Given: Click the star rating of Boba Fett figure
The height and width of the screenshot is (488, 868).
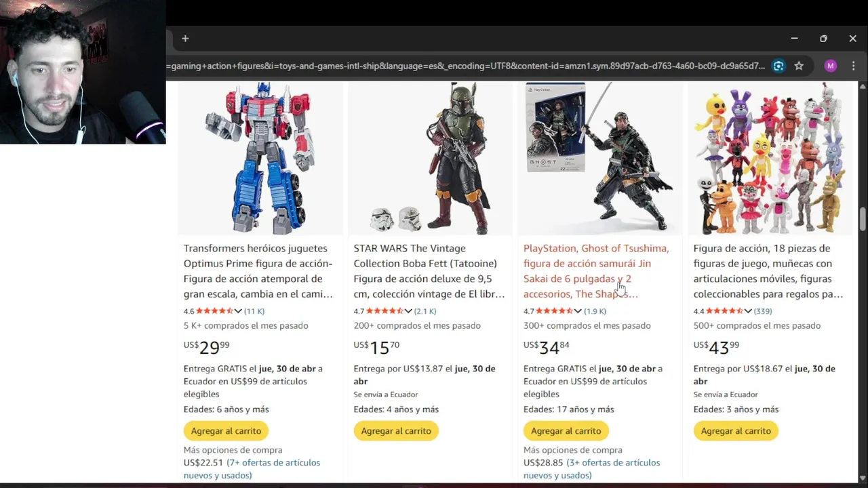Looking at the screenshot, I should [x=384, y=311].
